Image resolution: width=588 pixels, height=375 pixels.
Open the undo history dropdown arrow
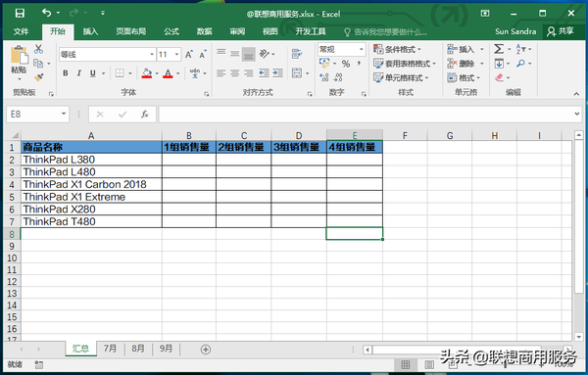tap(58, 13)
